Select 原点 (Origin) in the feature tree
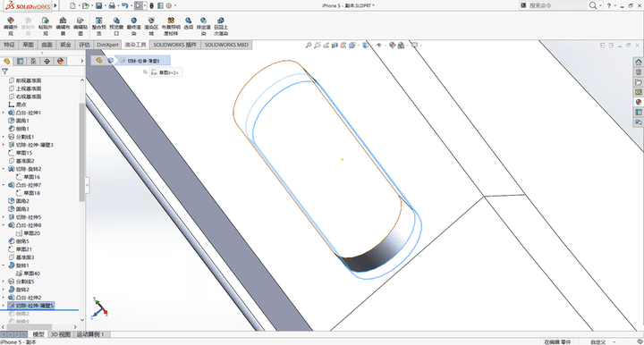 click(x=18, y=105)
